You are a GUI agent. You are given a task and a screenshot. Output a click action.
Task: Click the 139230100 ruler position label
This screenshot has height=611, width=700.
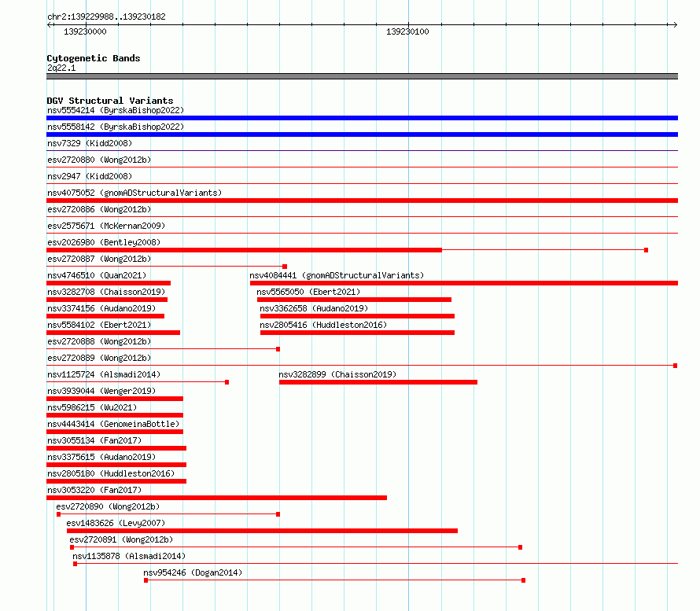(407, 31)
